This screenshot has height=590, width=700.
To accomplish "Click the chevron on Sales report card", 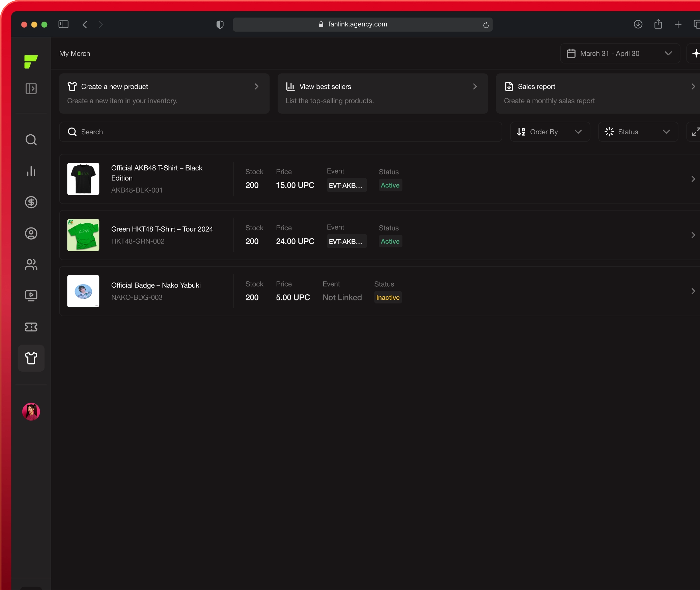I will 693,87.
